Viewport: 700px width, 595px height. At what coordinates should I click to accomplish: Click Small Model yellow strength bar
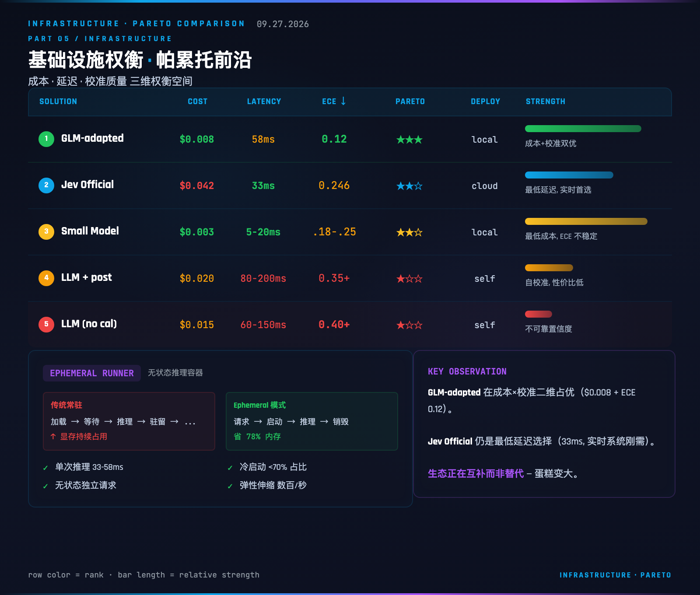tap(586, 221)
